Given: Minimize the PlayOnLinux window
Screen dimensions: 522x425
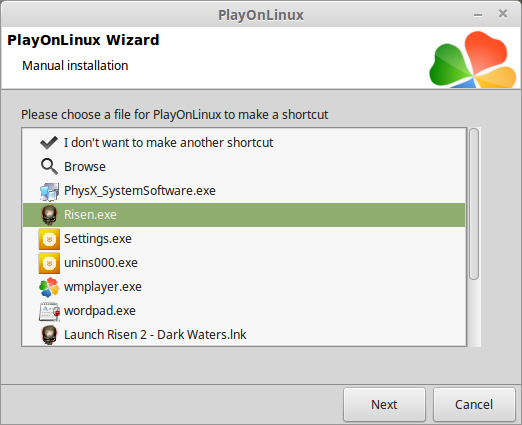Looking at the screenshot, I should pyautogui.click(x=478, y=15).
